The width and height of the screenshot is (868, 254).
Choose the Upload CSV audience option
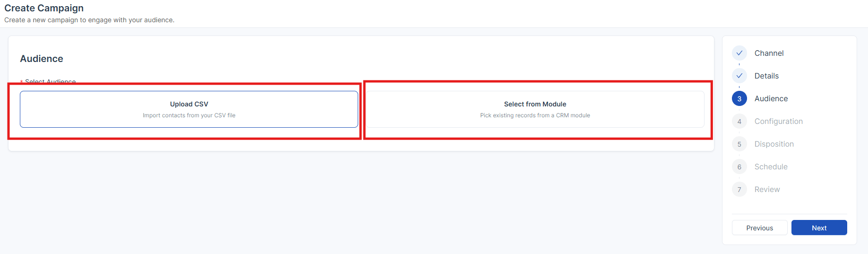[x=189, y=109]
